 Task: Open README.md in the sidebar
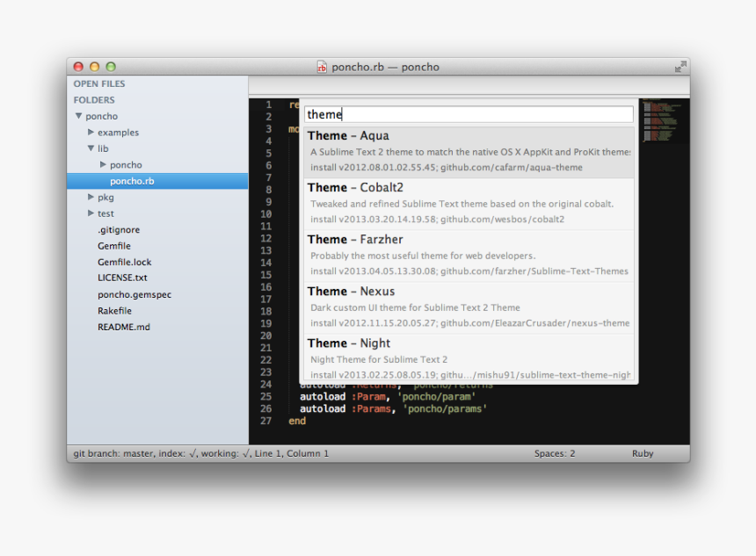point(124,327)
